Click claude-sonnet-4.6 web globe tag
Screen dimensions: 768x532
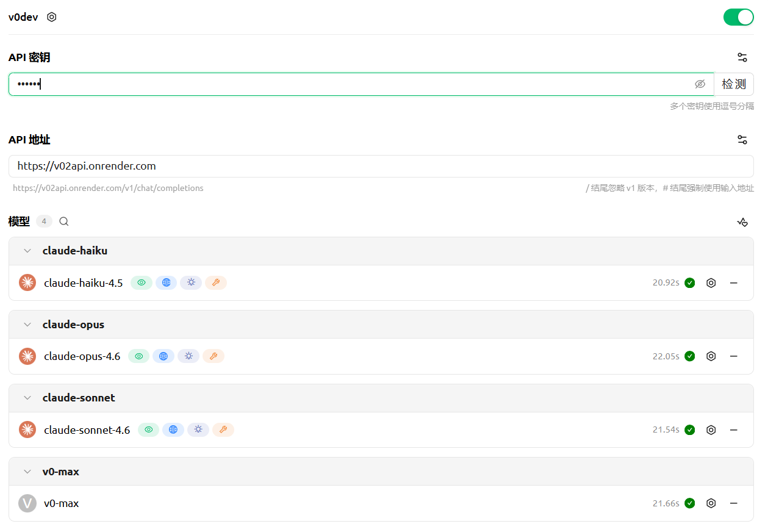coord(173,430)
